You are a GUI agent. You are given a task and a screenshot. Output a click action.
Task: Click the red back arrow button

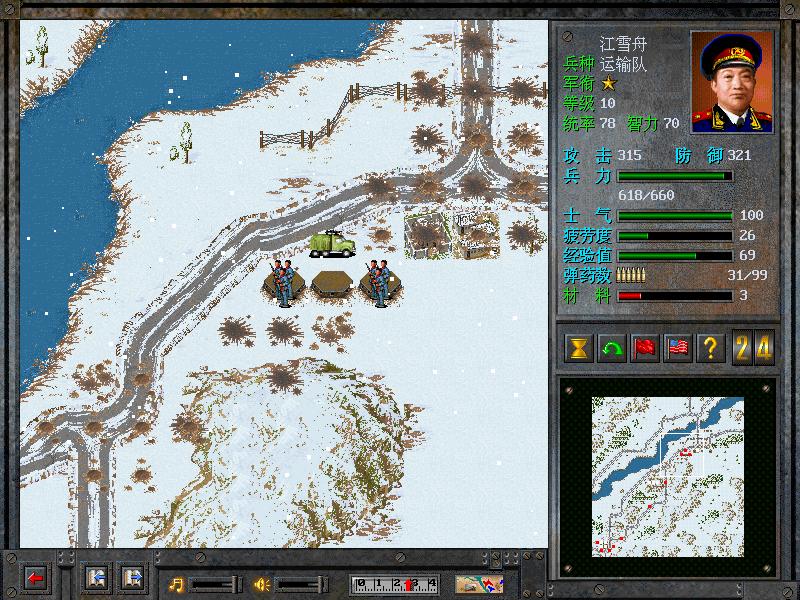pos(36,579)
